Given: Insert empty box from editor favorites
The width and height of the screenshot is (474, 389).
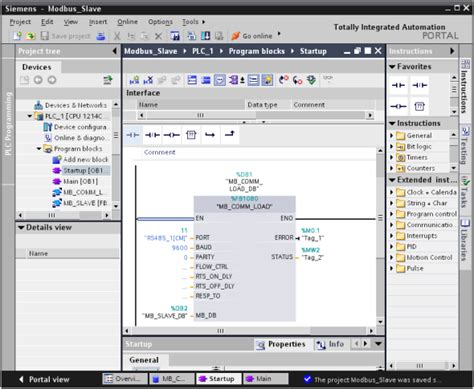Looking at the screenshot, I should coord(191,135).
